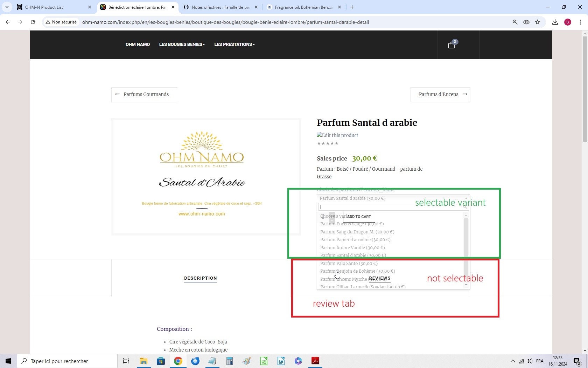Open the volume control in system tray
Viewport: 588px width, 368px height.
[530, 361]
